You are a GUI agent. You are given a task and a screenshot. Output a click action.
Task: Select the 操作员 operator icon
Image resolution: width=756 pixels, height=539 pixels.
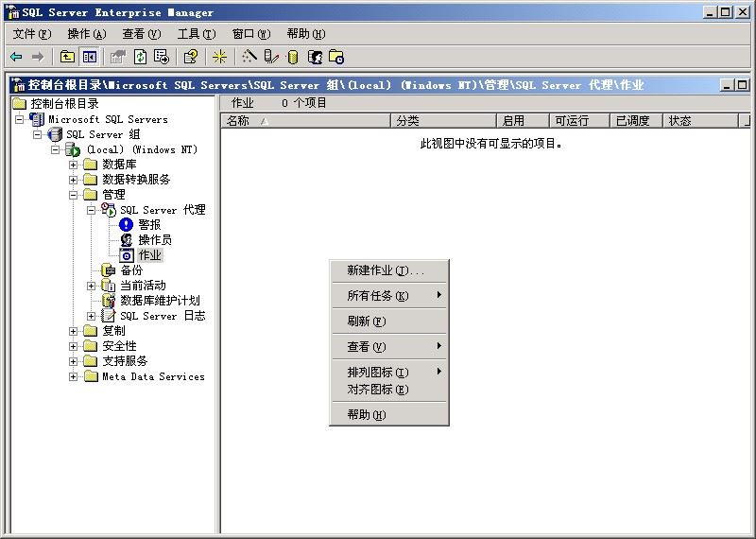[x=127, y=240]
